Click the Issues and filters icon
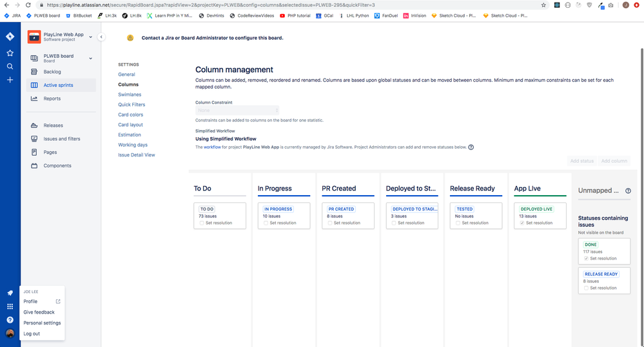This screenshot has height=347, width=644. point(34,138)
